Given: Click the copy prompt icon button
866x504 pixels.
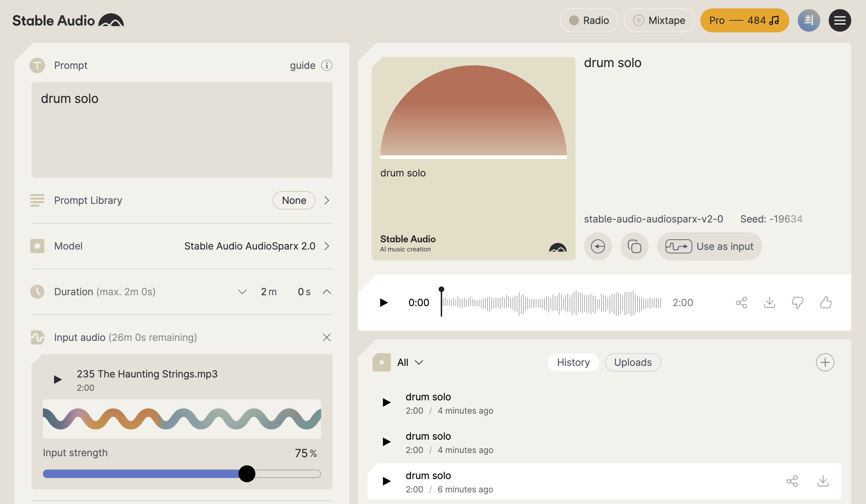Looking at the screenshot, I should click(x=634, y=246).
